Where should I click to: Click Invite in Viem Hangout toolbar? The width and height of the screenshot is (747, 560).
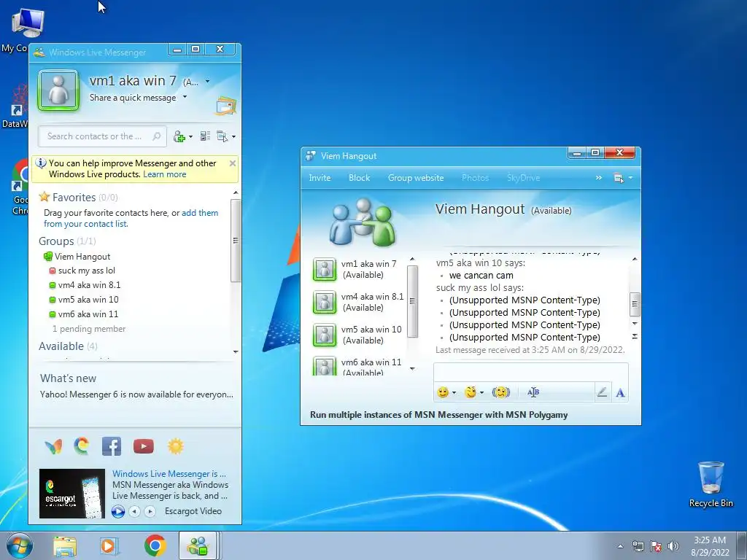(x=320, y=178)
